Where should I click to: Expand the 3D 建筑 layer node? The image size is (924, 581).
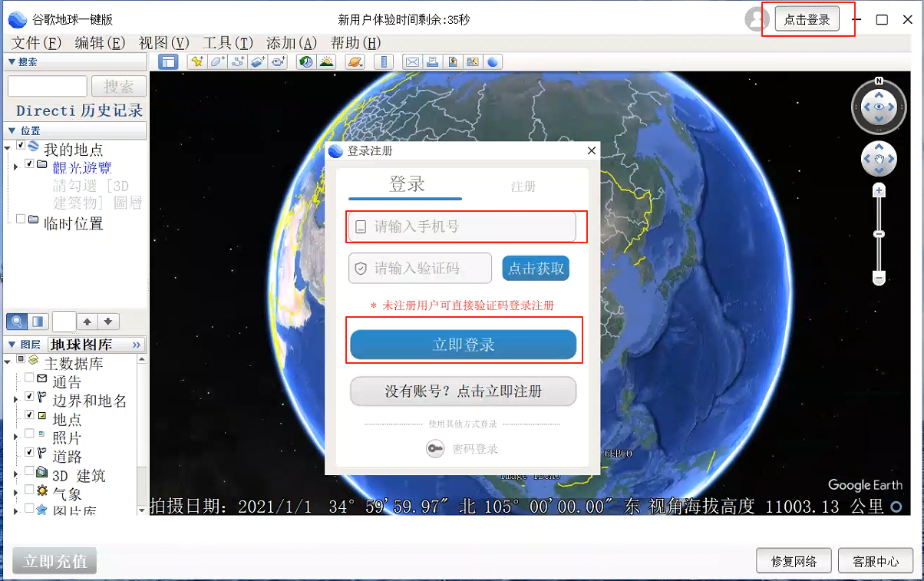click(16, 474)
